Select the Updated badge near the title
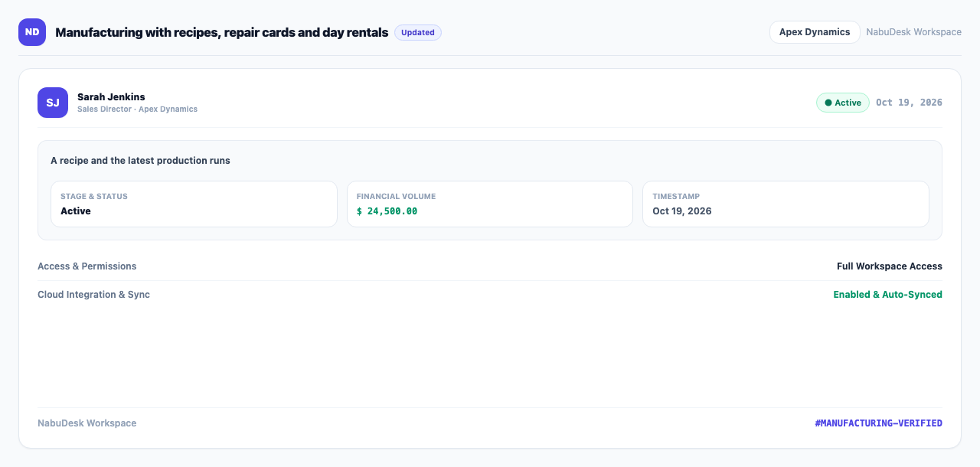The image size is (980, 467). tap(418, 32)
